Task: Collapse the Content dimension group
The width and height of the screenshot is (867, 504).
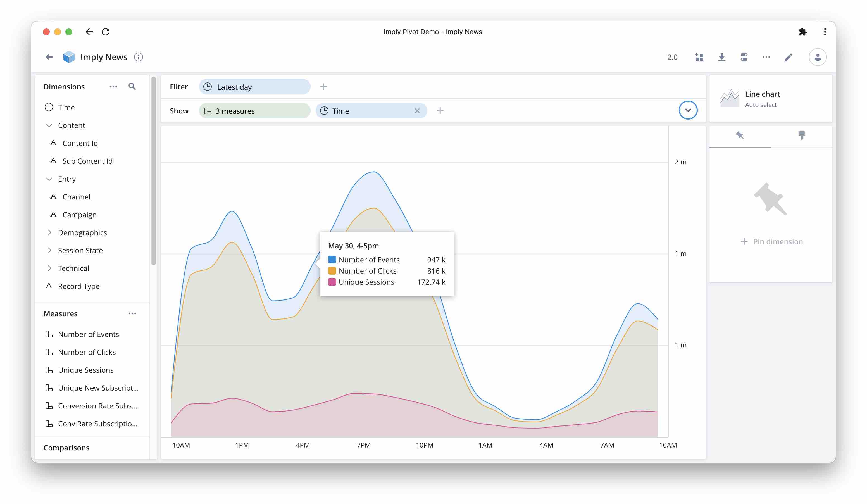Action: coord(49,125)
